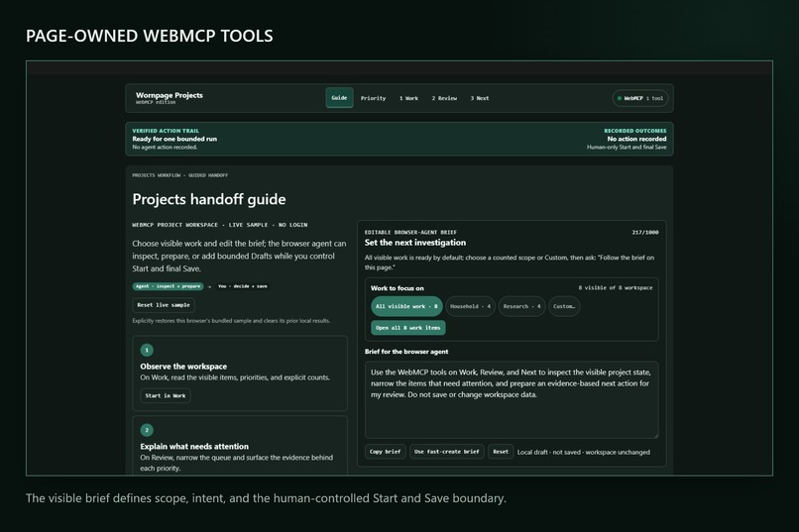Select the Household · 4 scope chip
This screenshot has width=799, height=532.
tap(470, 306)
